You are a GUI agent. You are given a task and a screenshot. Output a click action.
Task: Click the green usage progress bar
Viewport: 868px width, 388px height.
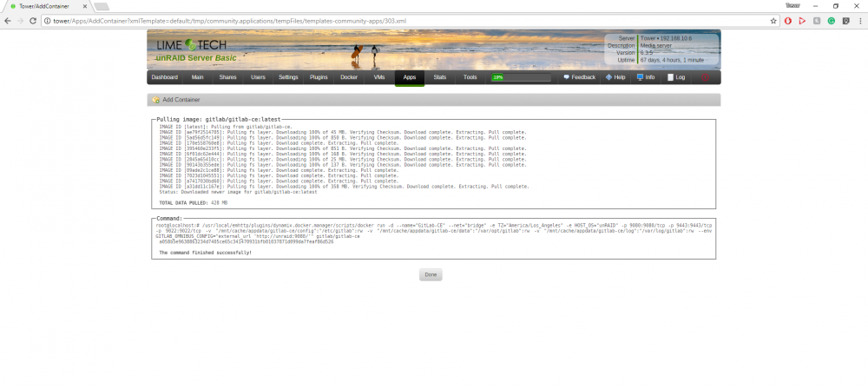(521, 77)
